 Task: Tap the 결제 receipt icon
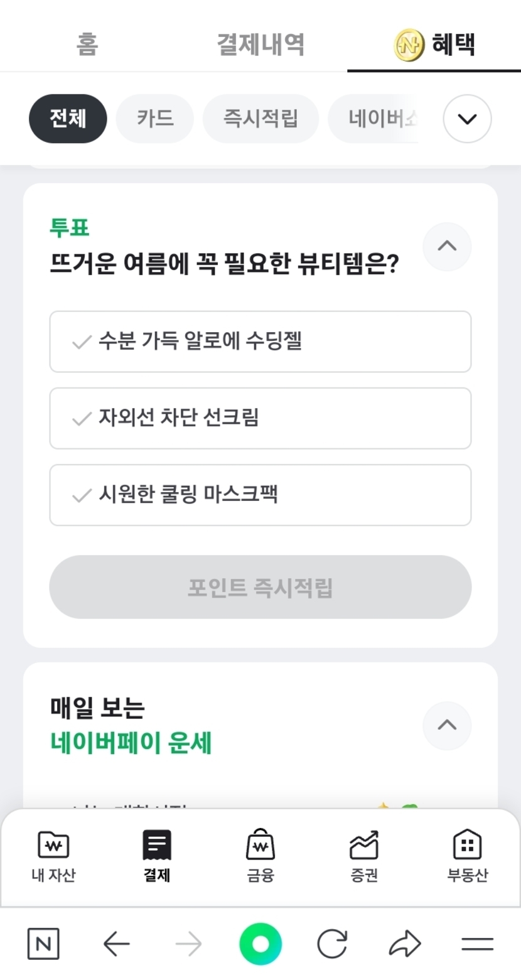tap(157, 846)
